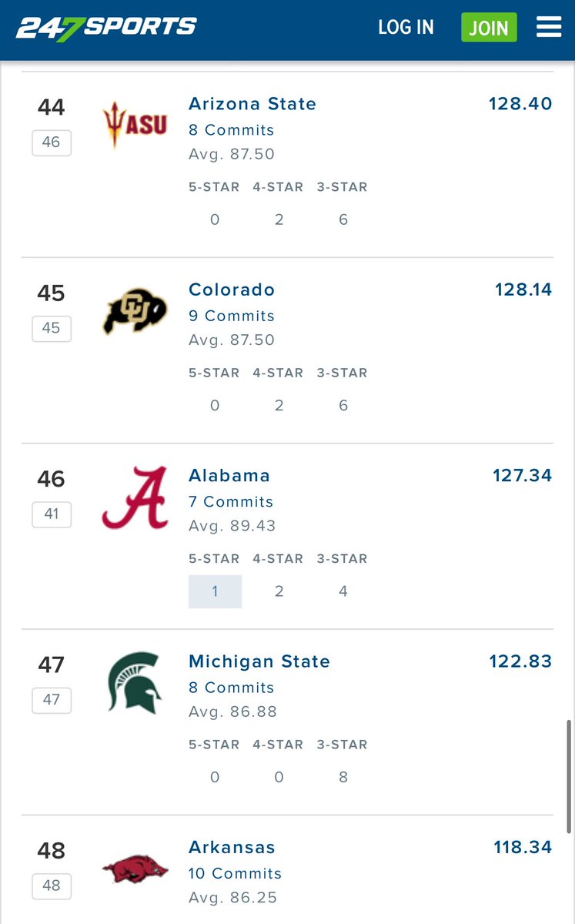575x924 pixels.
Task: Open Michigan State's 8 Commits link
Action: [x=232, y=688]
